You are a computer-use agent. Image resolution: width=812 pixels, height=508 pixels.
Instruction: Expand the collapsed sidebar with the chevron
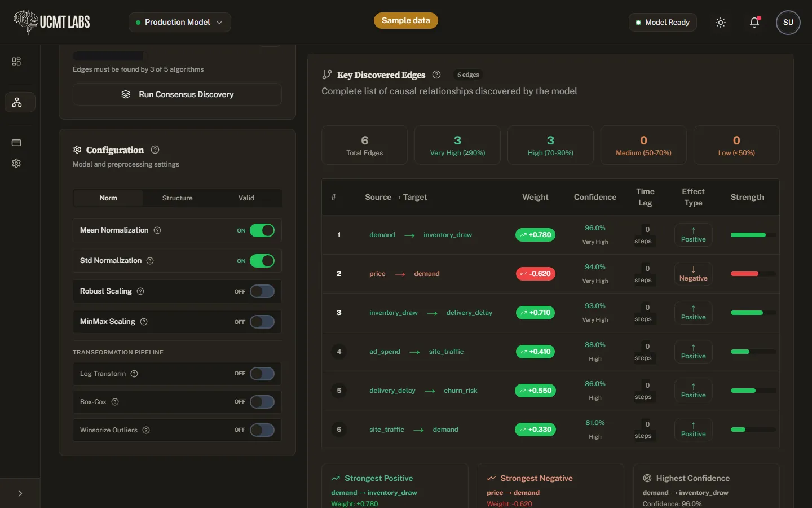pyautogui.click(x=20, y=493)
